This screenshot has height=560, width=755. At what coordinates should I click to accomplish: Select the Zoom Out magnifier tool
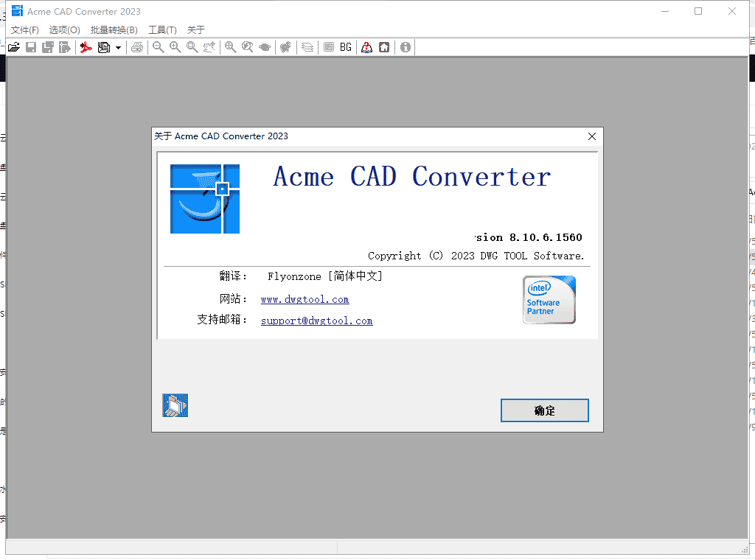158,46
